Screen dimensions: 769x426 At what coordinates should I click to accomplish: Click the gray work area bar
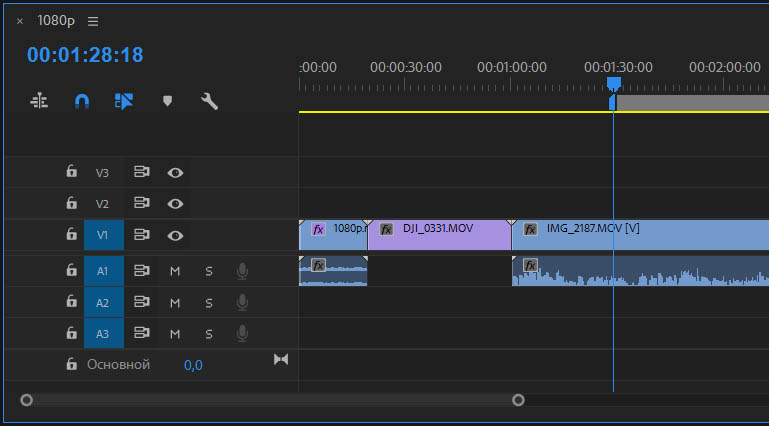[x=692, y=103]
